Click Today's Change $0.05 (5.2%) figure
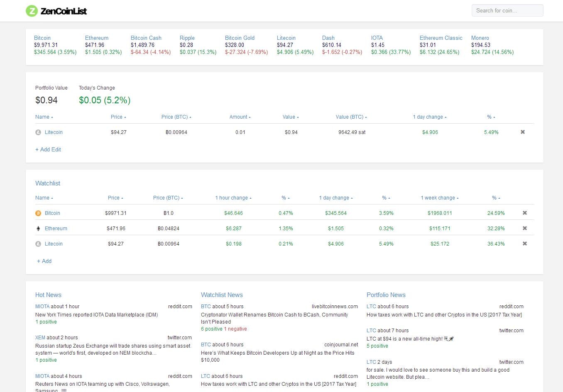The width and height of the screenshot is (563, 392). (105, 100)
